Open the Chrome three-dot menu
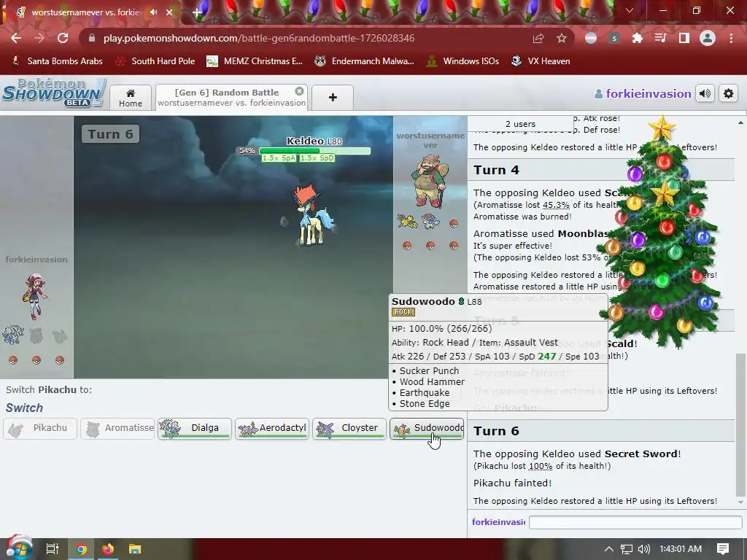 tap(731, 38)
